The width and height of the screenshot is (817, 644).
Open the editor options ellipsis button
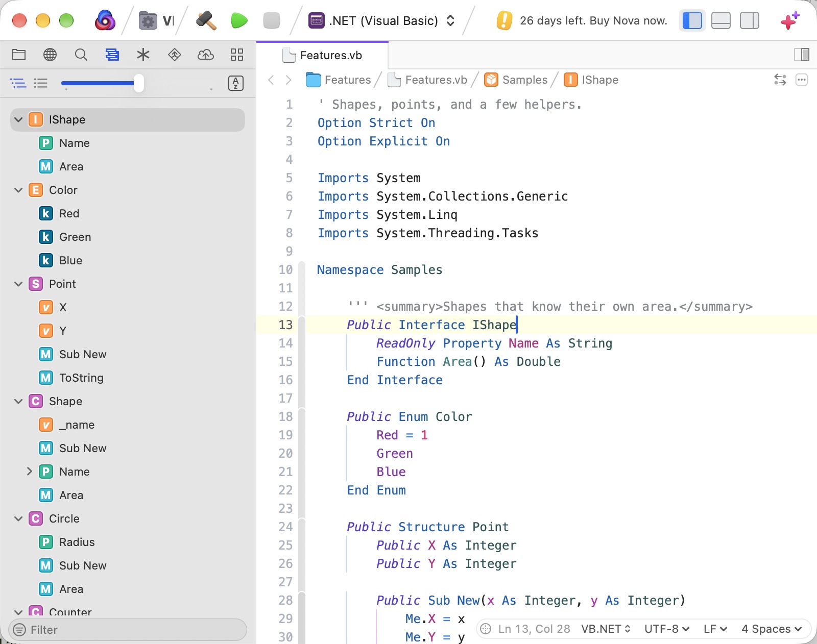click(x=802, y=80)
